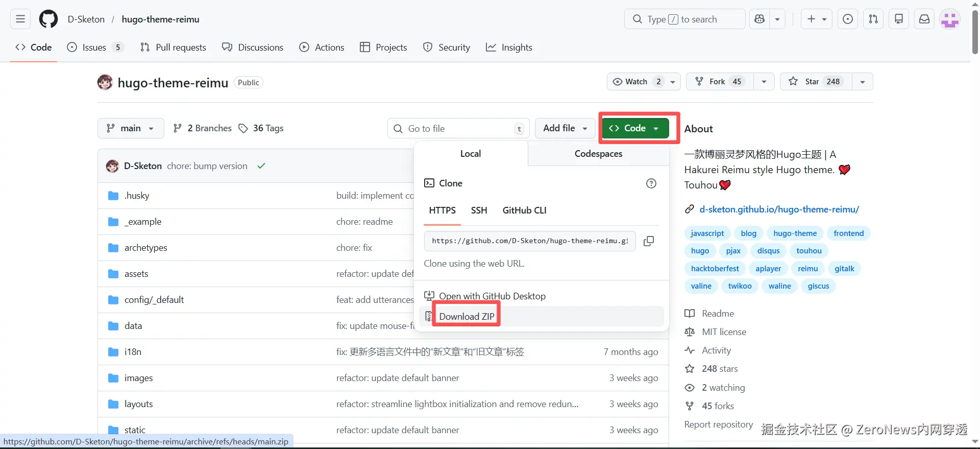Image resolution: width=980 pixels, height=449 pixels.
Task: Open the d-sketon.github.io website link
Action: pos(779,209)
